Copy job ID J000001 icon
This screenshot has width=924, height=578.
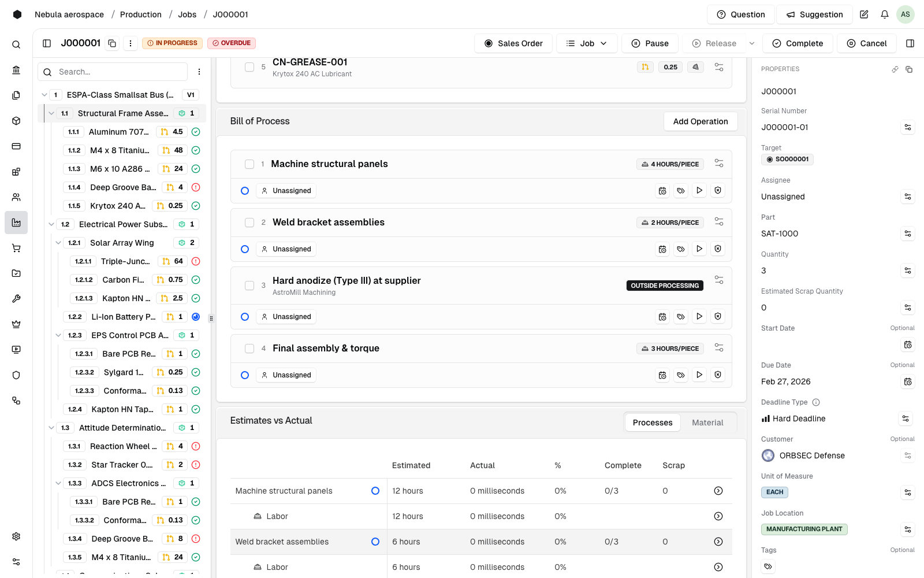point(113,43)
